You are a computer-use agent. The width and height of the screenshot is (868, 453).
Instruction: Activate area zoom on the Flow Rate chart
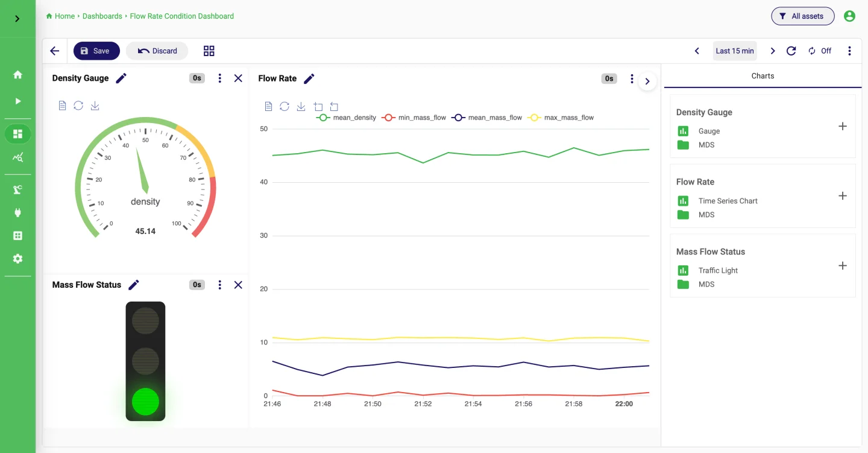(x=318, y=107)
